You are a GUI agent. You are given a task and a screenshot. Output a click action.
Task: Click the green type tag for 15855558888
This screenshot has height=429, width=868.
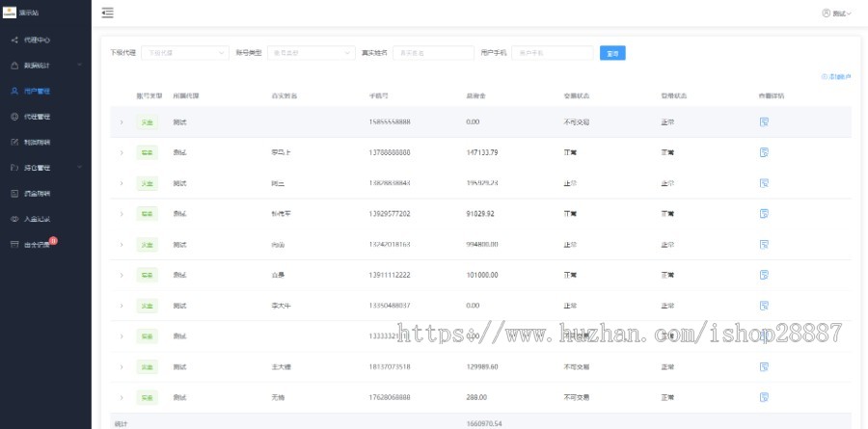pyautogui.click(x=148, y=121)
